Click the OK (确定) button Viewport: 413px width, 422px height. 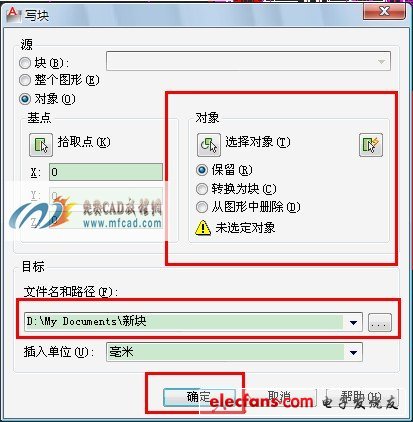[x=199, y=397]
